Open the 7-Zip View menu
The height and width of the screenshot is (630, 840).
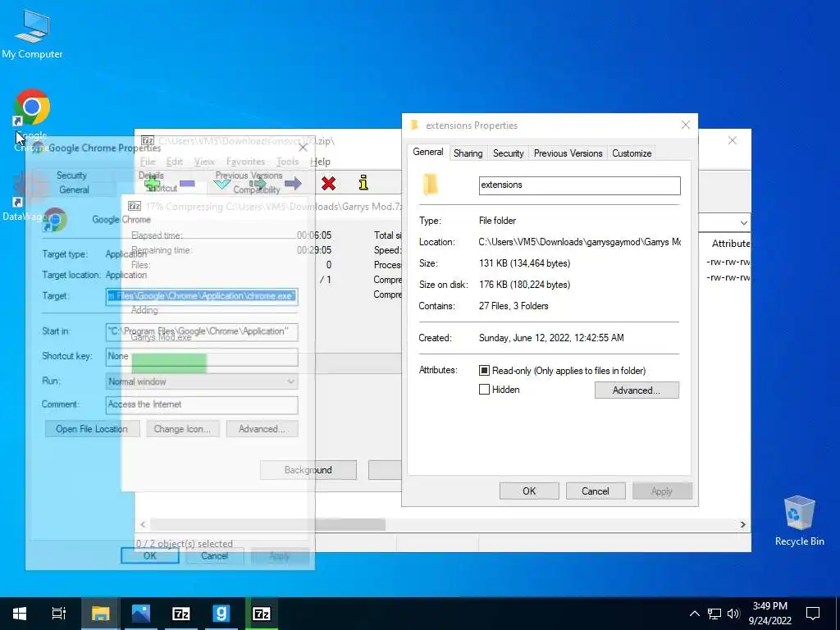[x=204, y=162]
